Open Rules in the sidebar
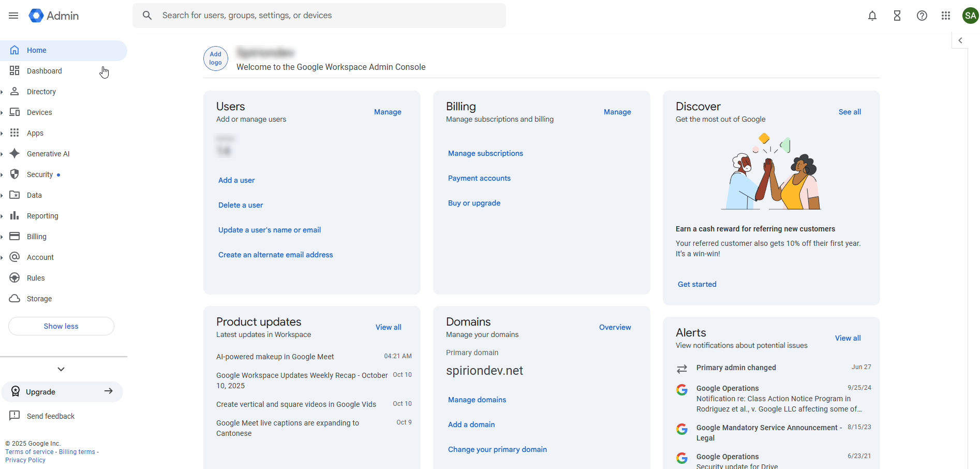 coord(36,278)
